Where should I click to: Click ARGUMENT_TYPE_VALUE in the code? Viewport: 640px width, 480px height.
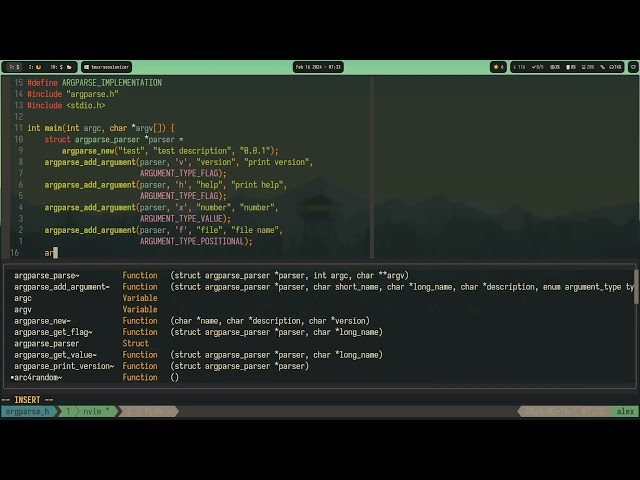(x=181, y=219)
